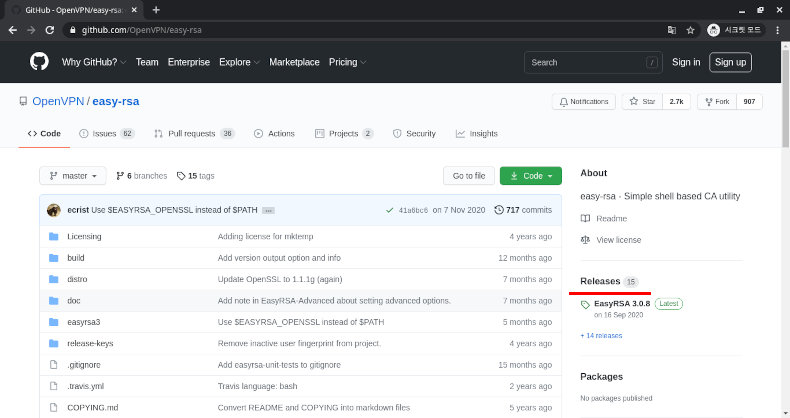Viewport: 790px width, 418px height.
Task: Click the Readme book icon
Action: pyautogui.click(x=585, y=219)
